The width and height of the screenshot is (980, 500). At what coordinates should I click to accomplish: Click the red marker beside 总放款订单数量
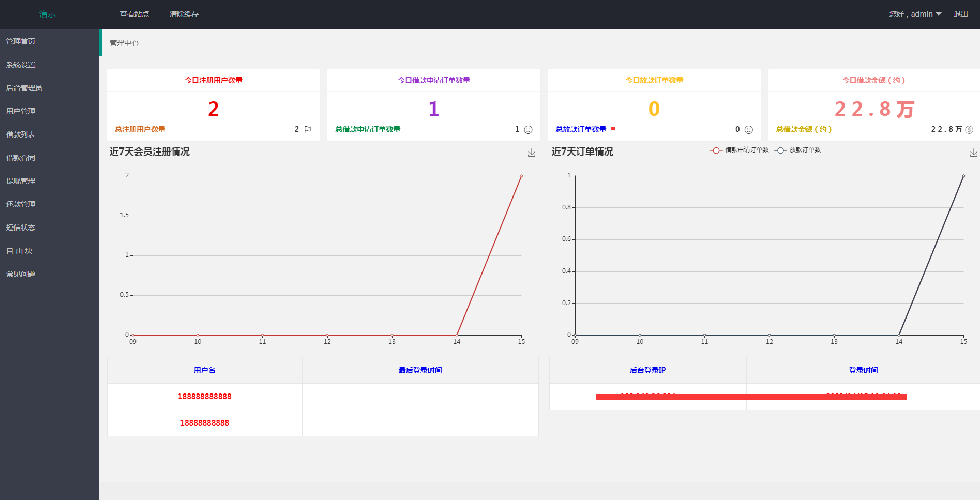613,129
